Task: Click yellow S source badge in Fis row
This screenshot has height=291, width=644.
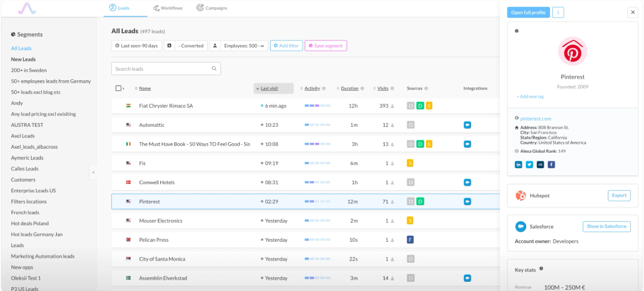Action: (410, 163)
